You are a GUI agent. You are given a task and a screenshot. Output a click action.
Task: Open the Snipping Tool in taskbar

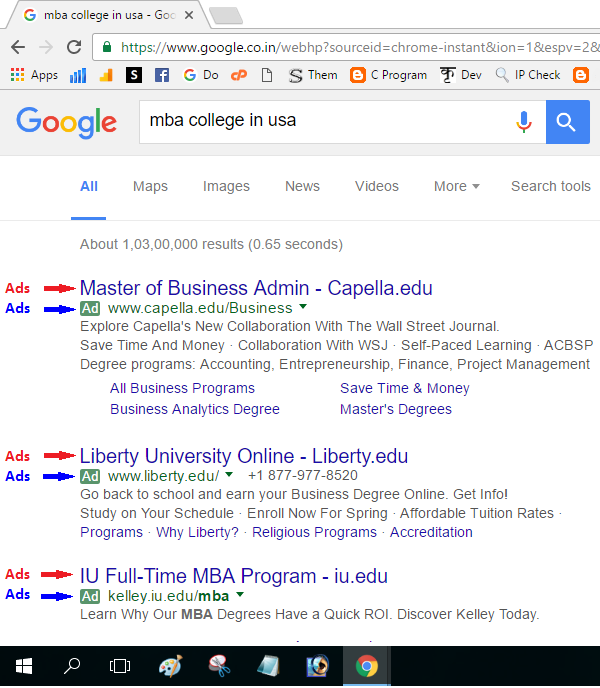[x=219, y=666]
